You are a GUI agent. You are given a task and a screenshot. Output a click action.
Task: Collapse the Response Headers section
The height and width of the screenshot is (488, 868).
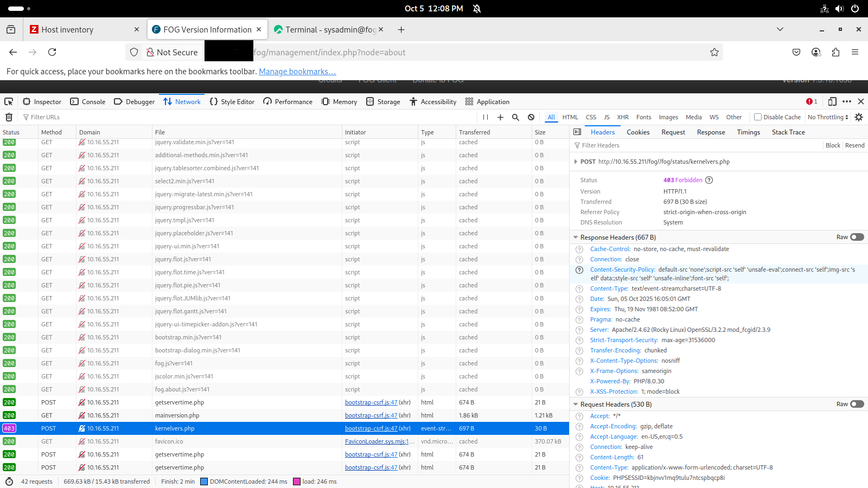576,237
